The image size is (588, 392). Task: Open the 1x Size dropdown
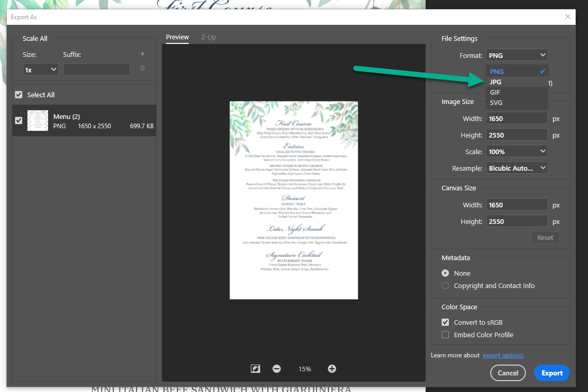40,69
